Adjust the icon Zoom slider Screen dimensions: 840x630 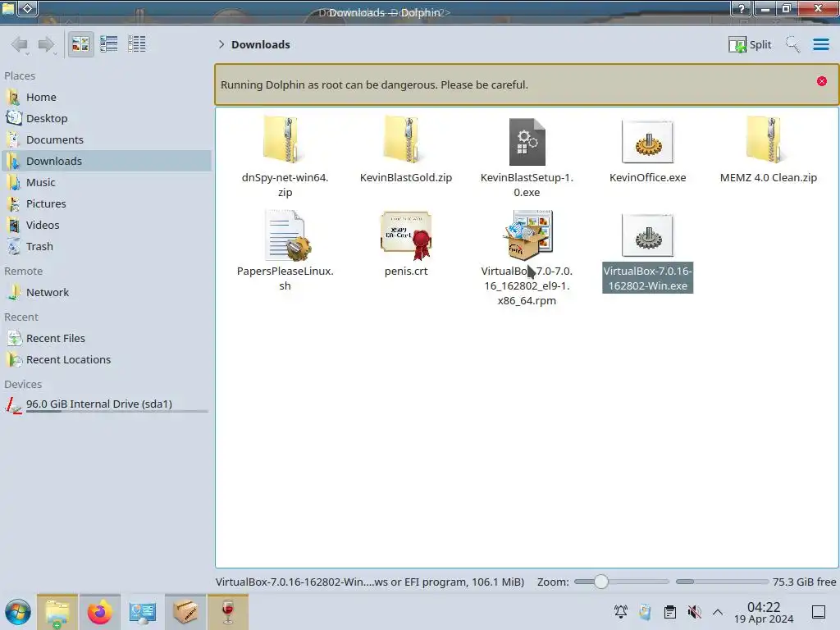click(x=622, y=582)
